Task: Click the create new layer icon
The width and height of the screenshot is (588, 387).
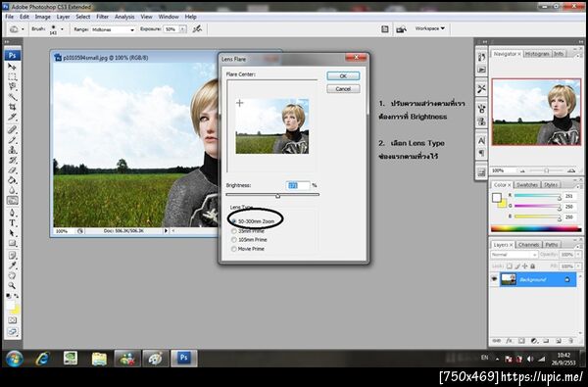Action: pos(559,341)
